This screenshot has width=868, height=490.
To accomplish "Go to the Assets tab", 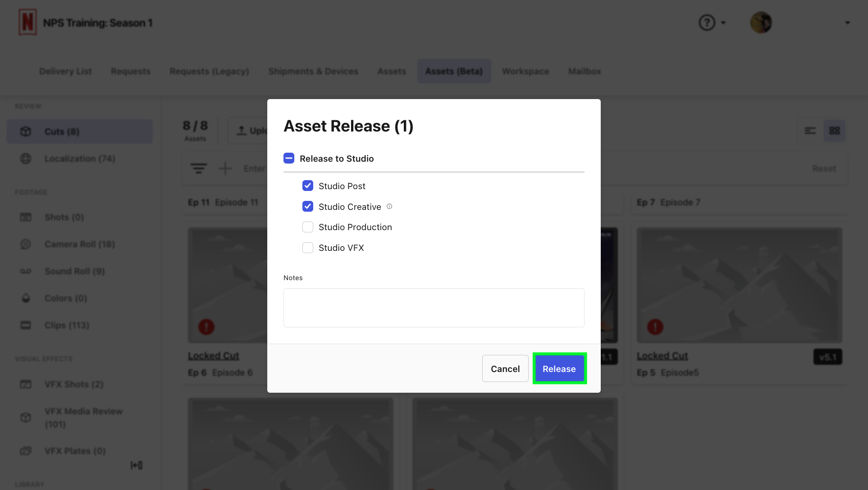I will coord(392,71).
